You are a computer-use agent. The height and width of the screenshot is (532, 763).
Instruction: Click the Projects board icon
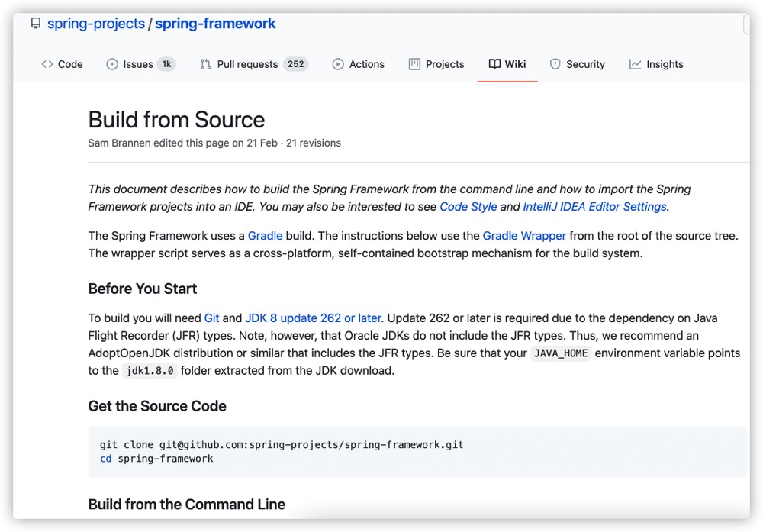click(414, 64)
